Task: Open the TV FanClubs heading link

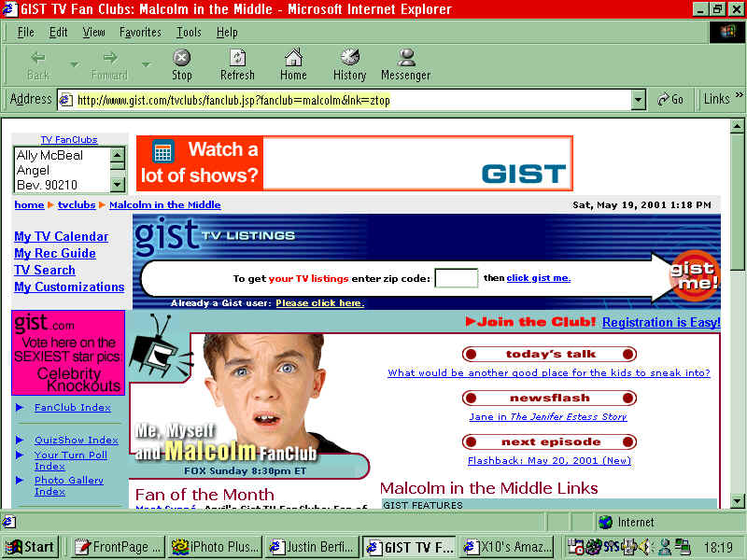Action: pyautogui.click(x=69, y=139)
